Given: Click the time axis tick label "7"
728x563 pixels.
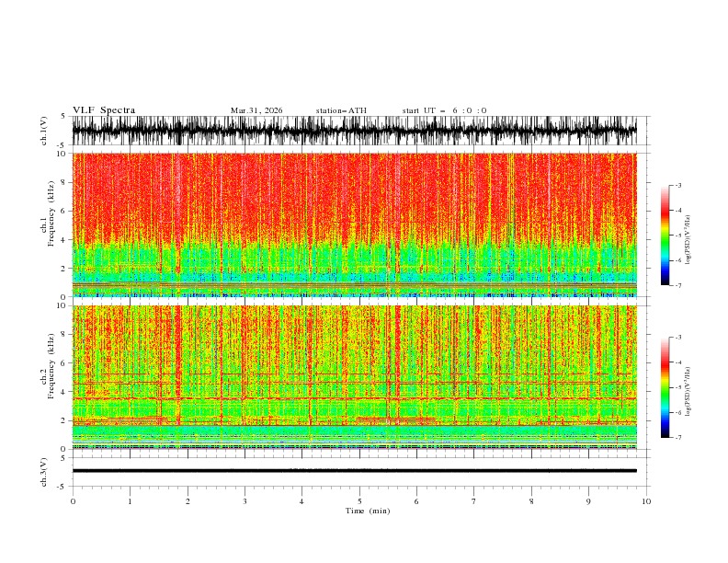Looking at the screenshot, I should point(474,501).
